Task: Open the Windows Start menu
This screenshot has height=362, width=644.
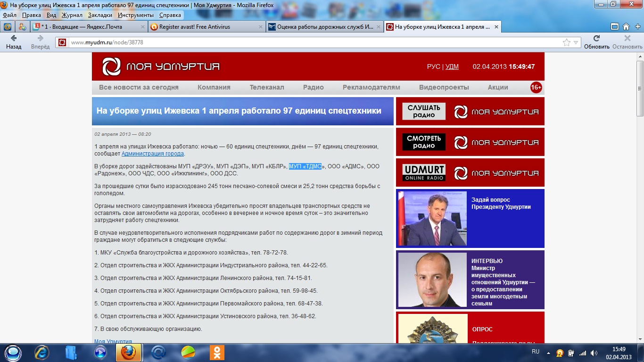Action: point(13,352)
